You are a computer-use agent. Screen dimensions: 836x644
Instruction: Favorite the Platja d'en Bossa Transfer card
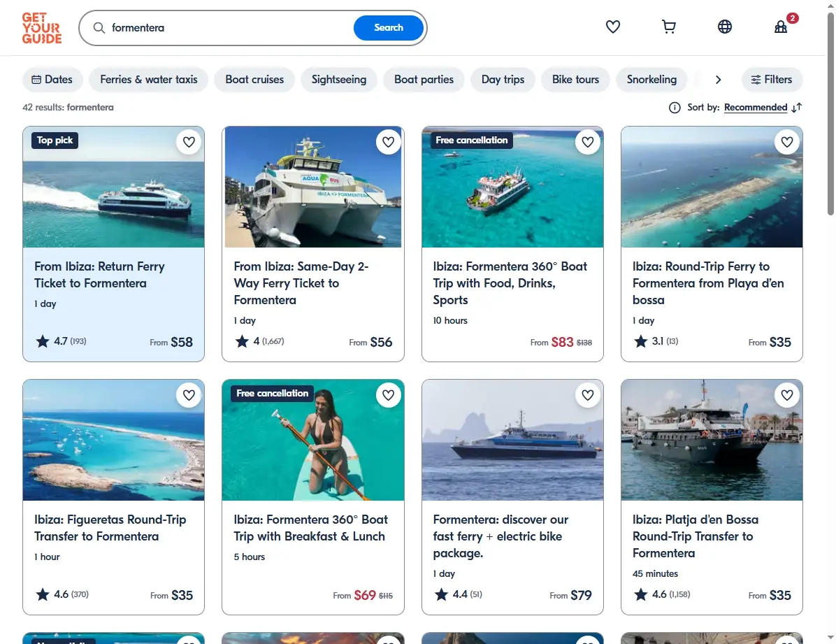pos(787,395)
